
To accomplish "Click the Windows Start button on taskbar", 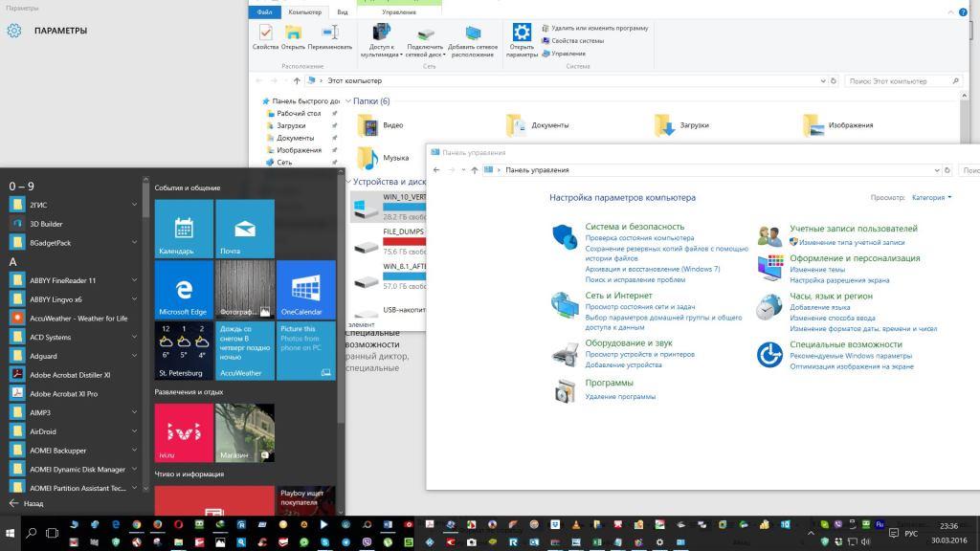I will pyautogui.click(x=11, y=531).
